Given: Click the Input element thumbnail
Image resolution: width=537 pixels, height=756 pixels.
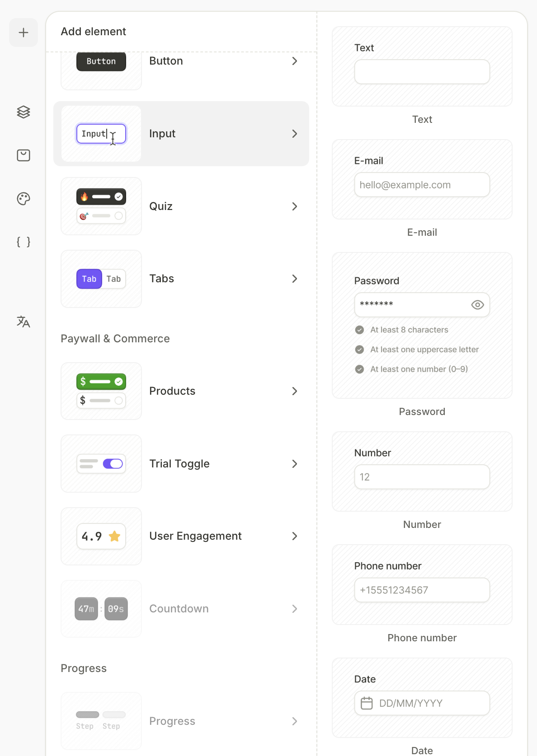Looking at the screenshot, I should click(x=101, y=134).
